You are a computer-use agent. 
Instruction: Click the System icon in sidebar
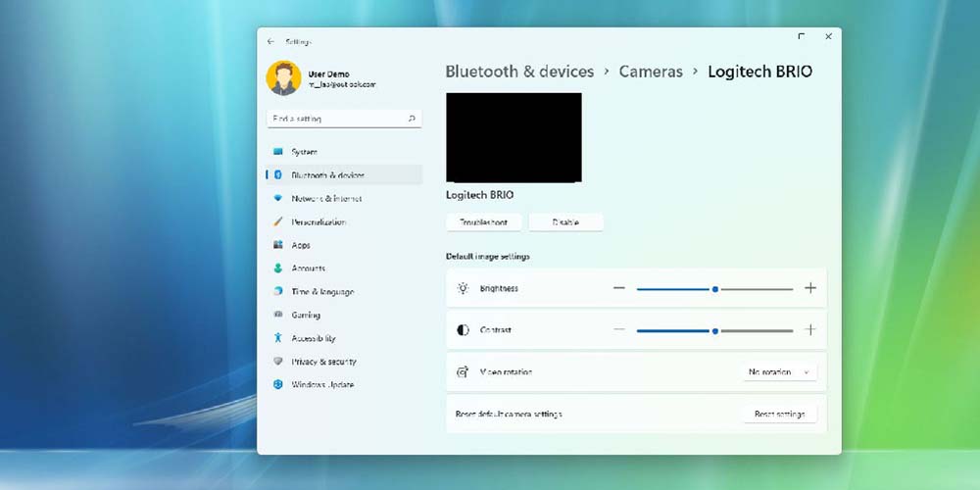pyautogui.click(x=278, y=152)
